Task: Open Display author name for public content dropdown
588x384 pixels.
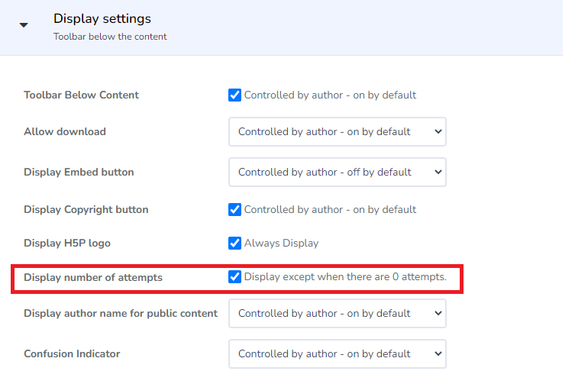Action: pos(337,314)
